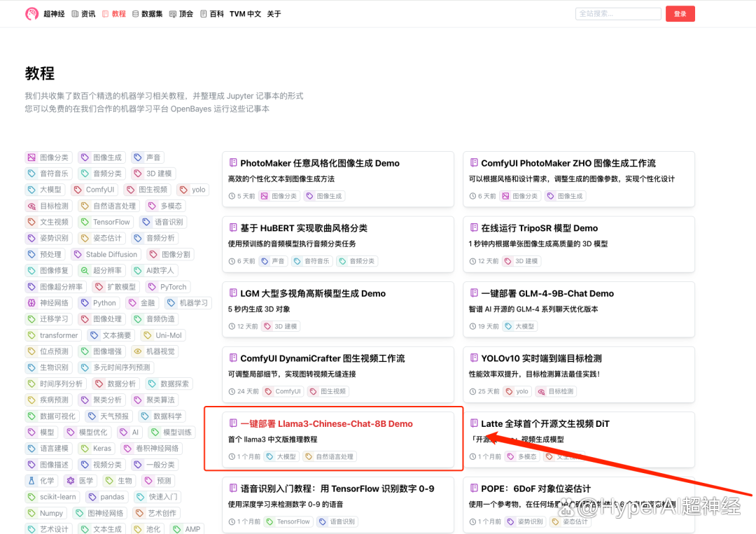756x534 pixels.
Task: Select the 音符音乐 tag in sidebar
Action: (48, 174)
